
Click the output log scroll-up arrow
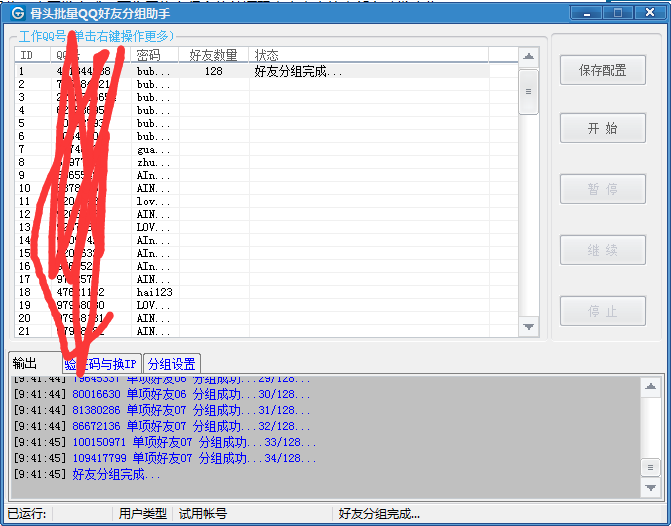650,386
